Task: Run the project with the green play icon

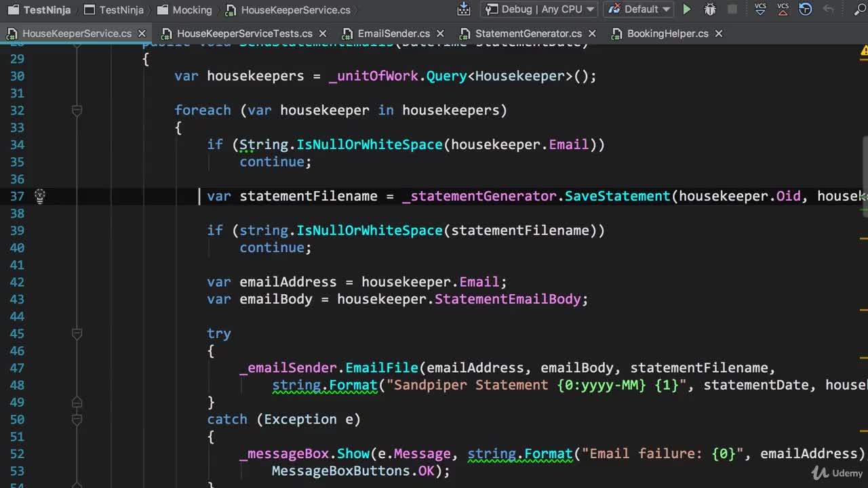Action: (x=687, y=9)
